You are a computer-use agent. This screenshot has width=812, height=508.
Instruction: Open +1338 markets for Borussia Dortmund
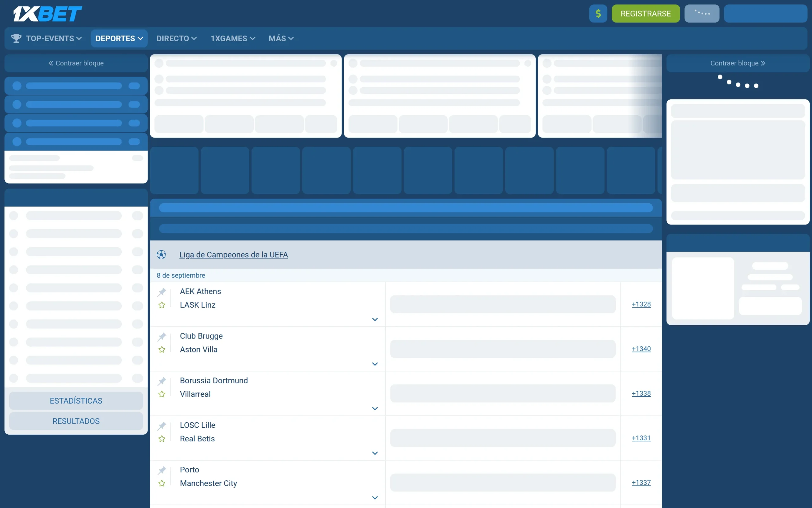(x=641, y=393)
